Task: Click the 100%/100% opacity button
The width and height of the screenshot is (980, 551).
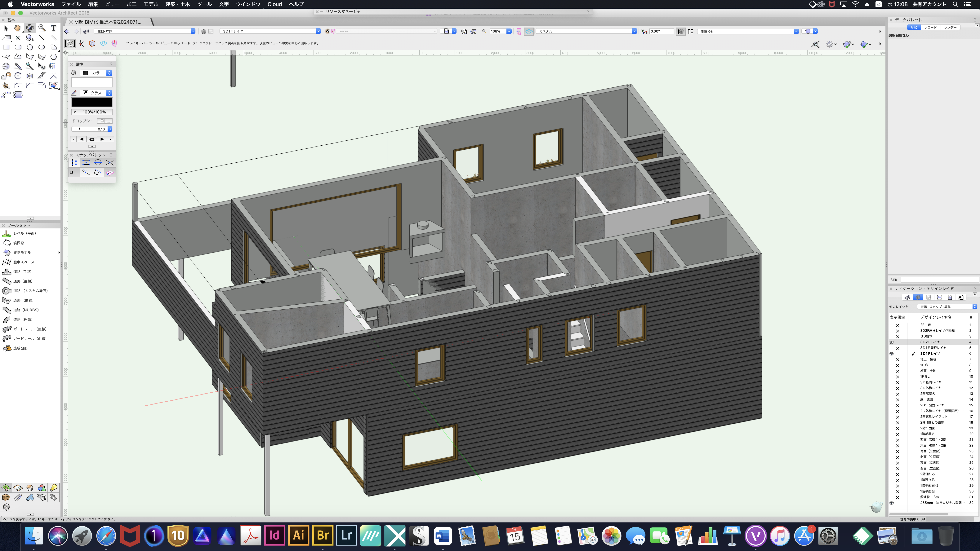Action: [92, 112]
